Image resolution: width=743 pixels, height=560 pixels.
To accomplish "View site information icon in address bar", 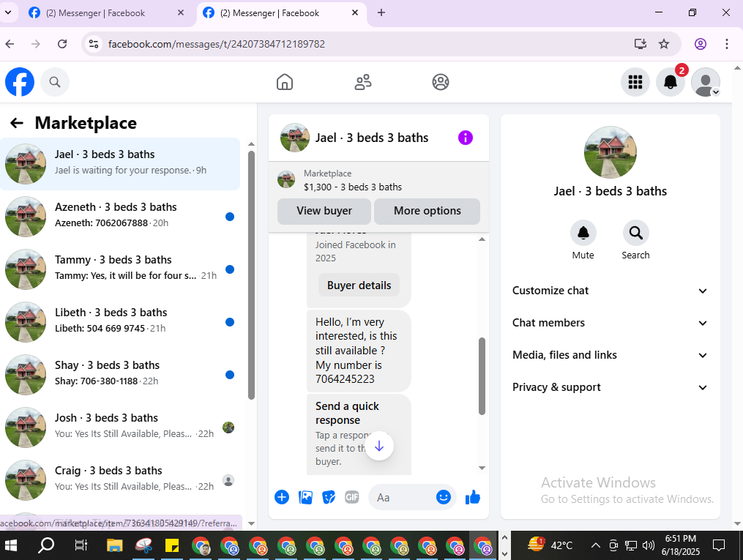I will pos(94,44).
